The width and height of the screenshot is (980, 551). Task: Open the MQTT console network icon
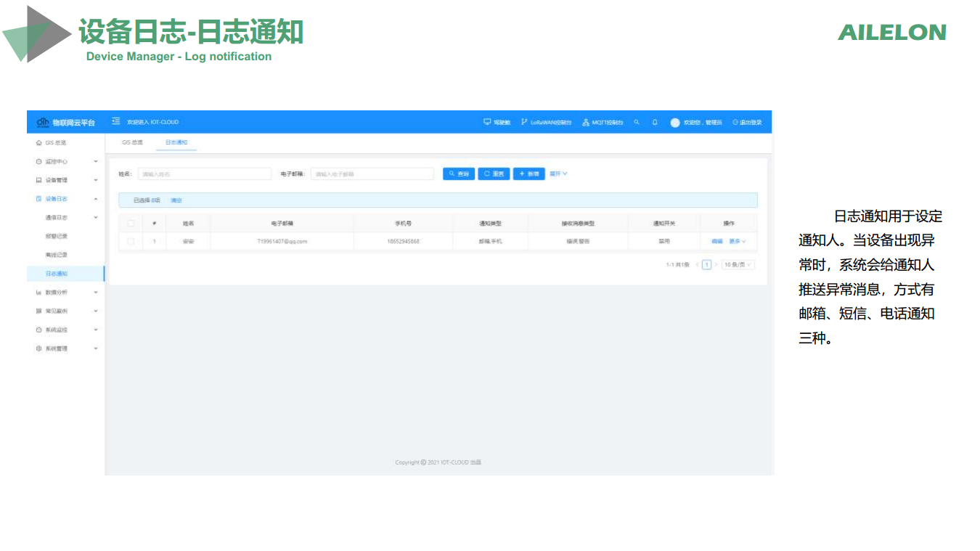pos(586,122)
